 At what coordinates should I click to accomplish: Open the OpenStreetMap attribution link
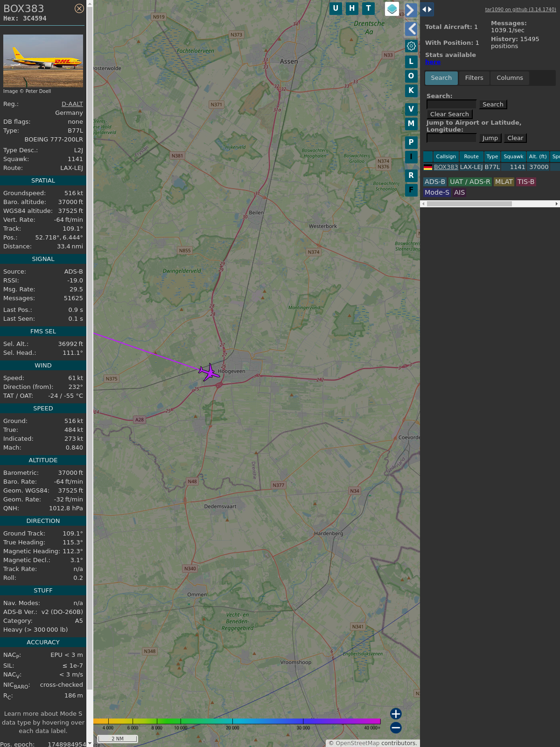pos(357,743)
